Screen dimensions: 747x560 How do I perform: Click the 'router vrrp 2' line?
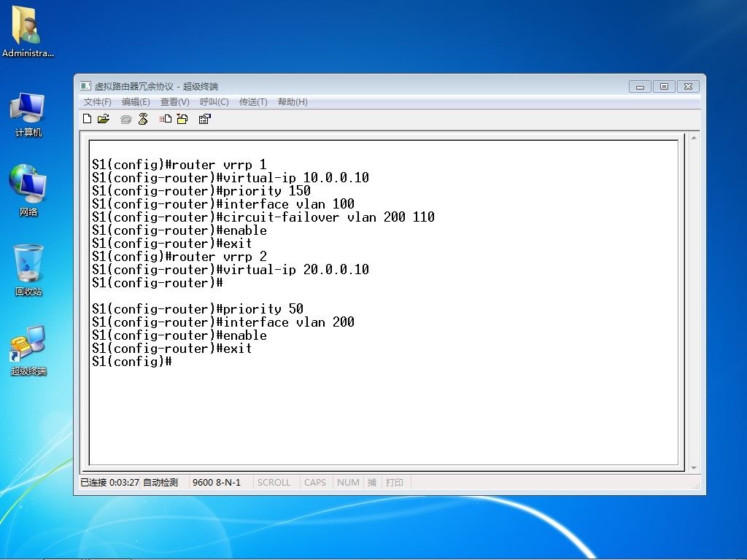tap(179, 257)
